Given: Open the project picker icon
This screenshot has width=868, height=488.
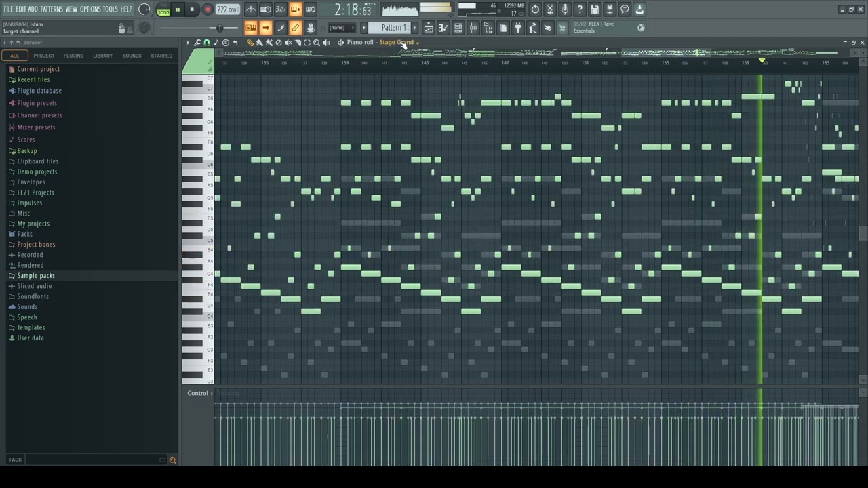Looking at the screenshot, I should pos(503,28).
